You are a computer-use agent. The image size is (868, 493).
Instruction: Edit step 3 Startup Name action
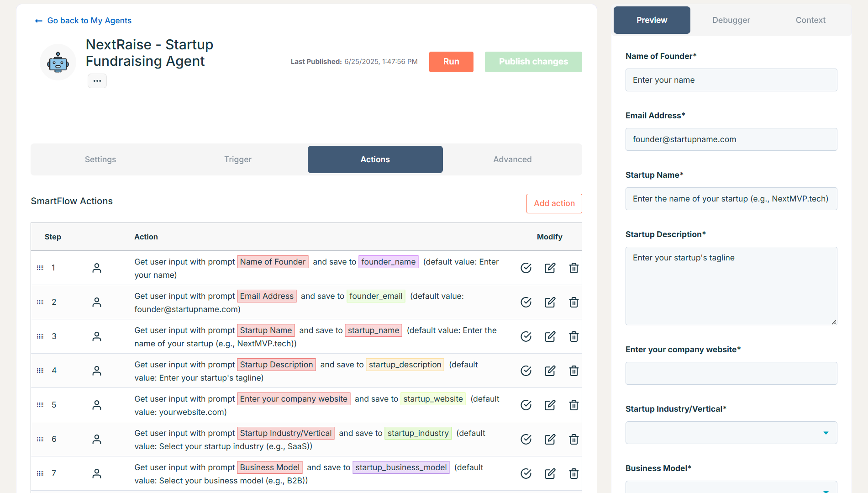tap(550, 337)
